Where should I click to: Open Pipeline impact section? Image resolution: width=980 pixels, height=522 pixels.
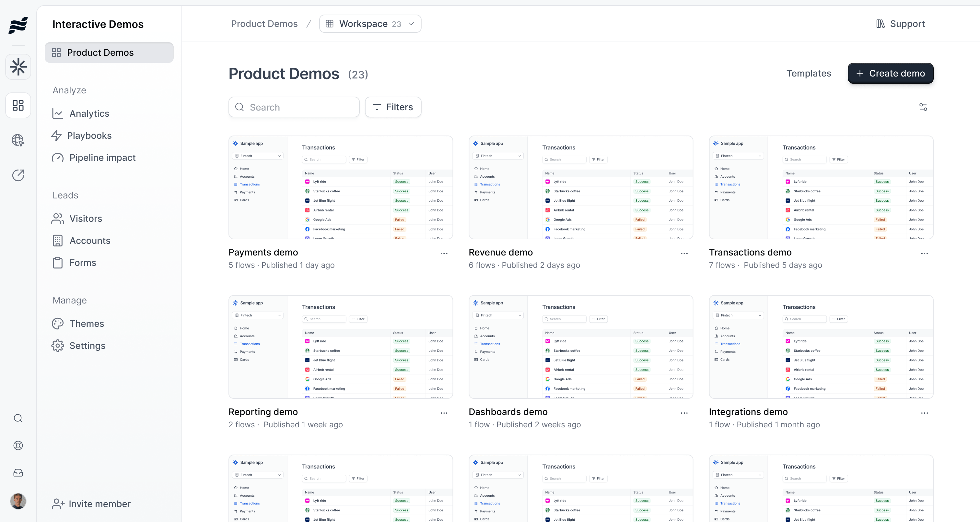click(102, 158)
